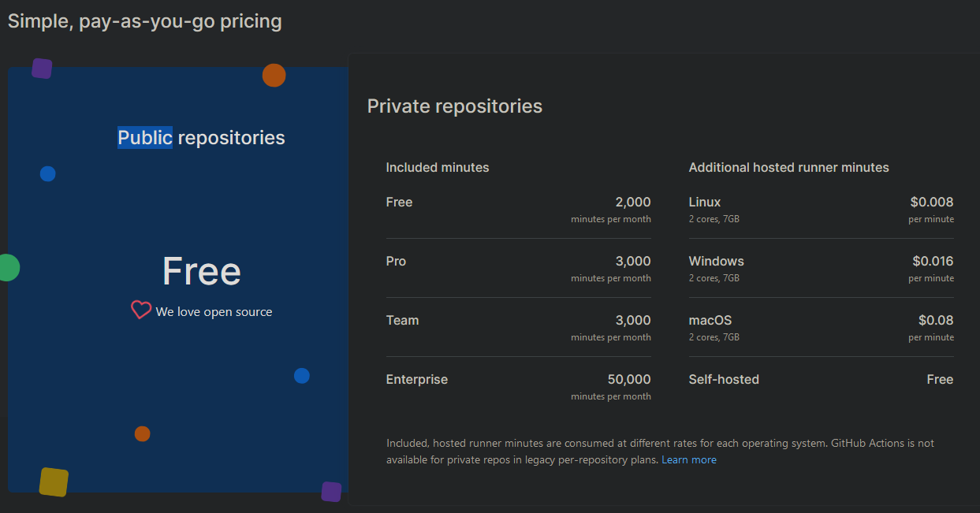Click the Linux runner $0.008 price

[x=932, y=203]
